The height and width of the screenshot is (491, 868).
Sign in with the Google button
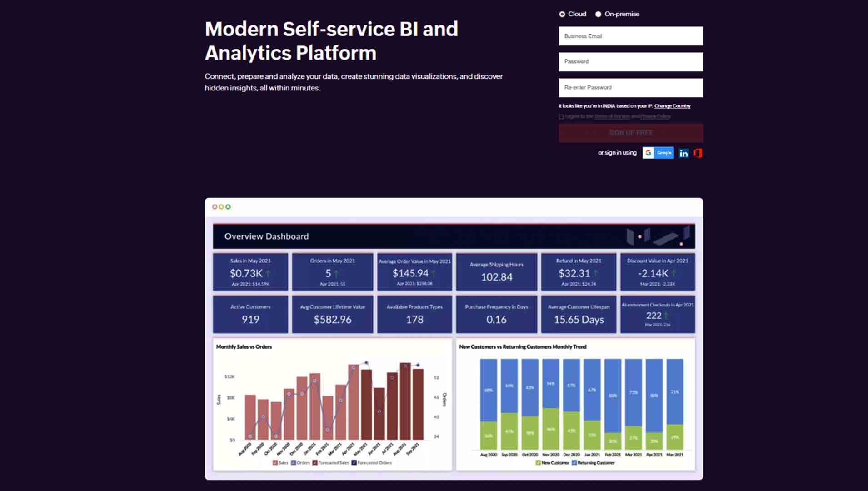pyautogui.click(x=658, y=153)
